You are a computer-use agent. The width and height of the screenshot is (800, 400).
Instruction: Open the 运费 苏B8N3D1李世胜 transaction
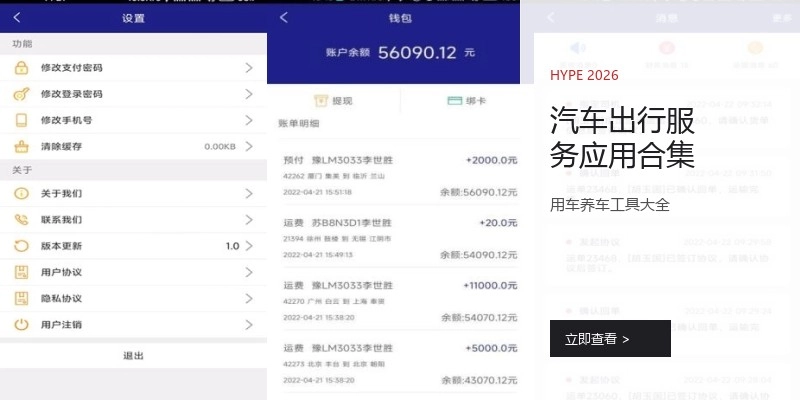[401, 238]
